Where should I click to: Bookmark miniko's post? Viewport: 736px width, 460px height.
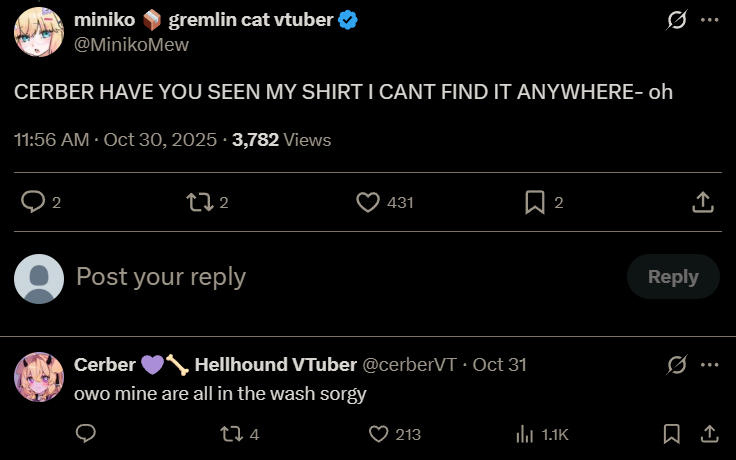(535, 203)
